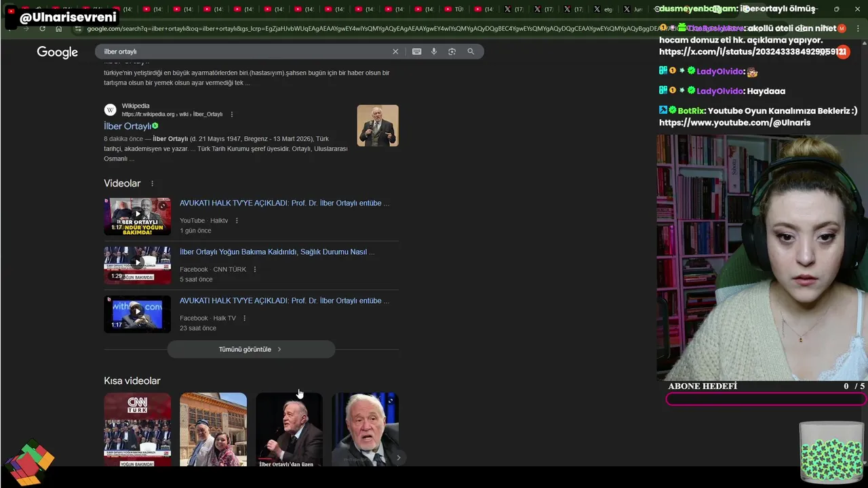Open the İlber Ortaylı'dan üzen short video

click(289, 430)
